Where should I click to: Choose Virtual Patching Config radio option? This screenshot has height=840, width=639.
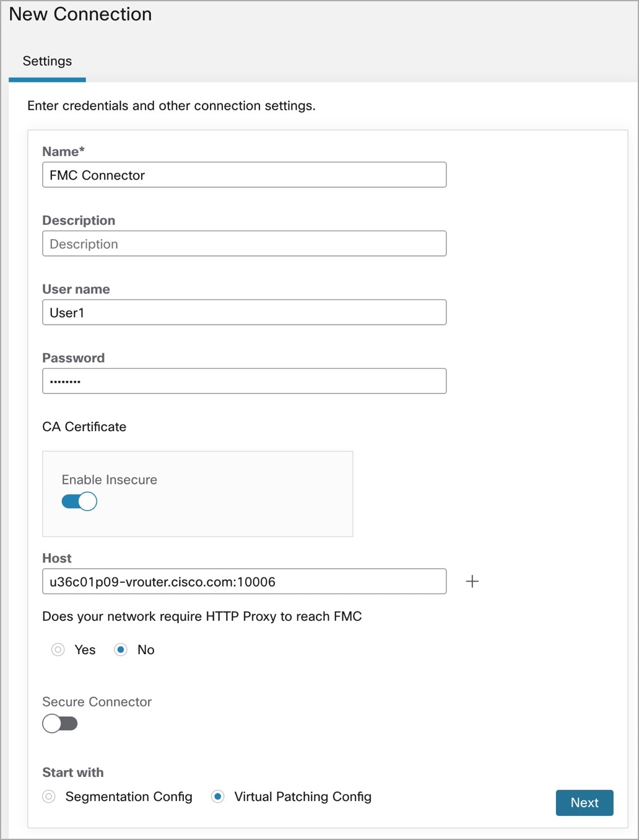pyautogui.click(x=217, y=797)
